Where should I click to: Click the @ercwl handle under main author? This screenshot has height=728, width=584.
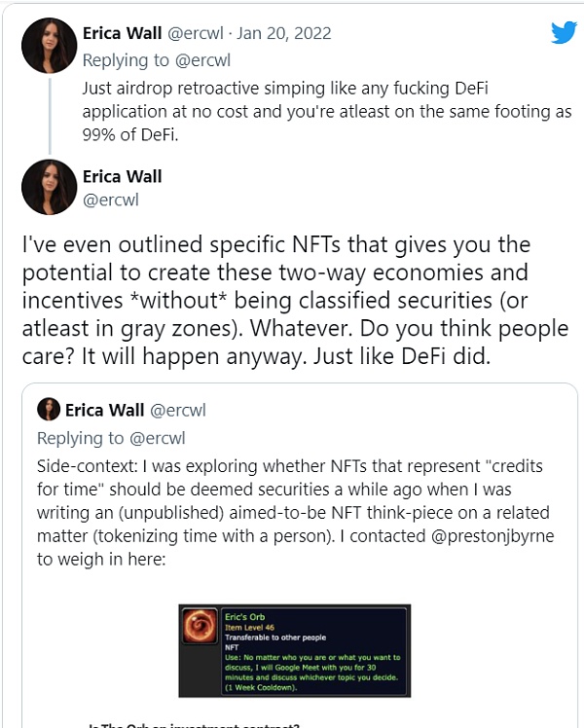tap(112, 200)
